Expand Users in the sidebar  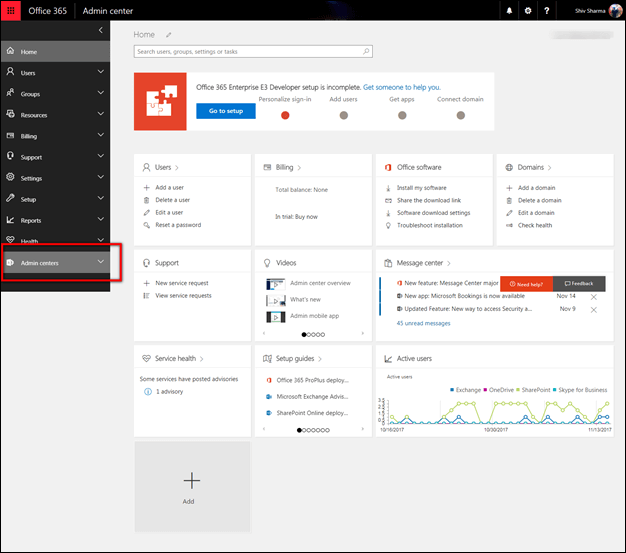point(101,72)
